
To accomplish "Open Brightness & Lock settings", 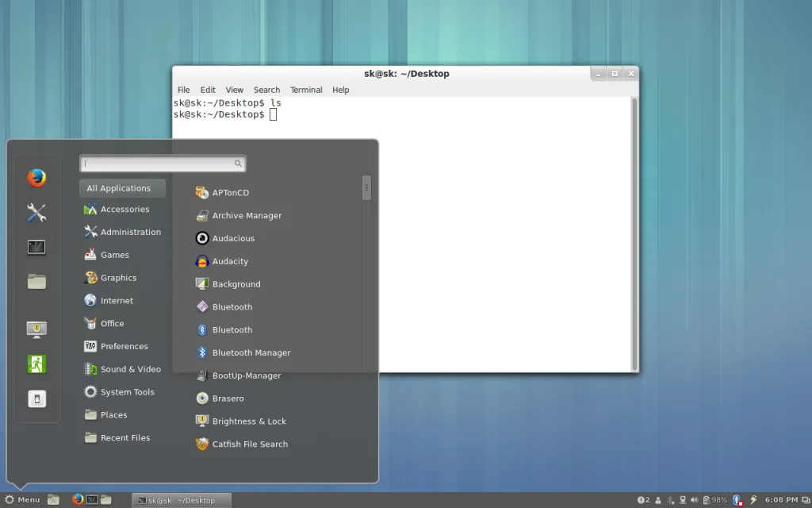I will [247, 421].
